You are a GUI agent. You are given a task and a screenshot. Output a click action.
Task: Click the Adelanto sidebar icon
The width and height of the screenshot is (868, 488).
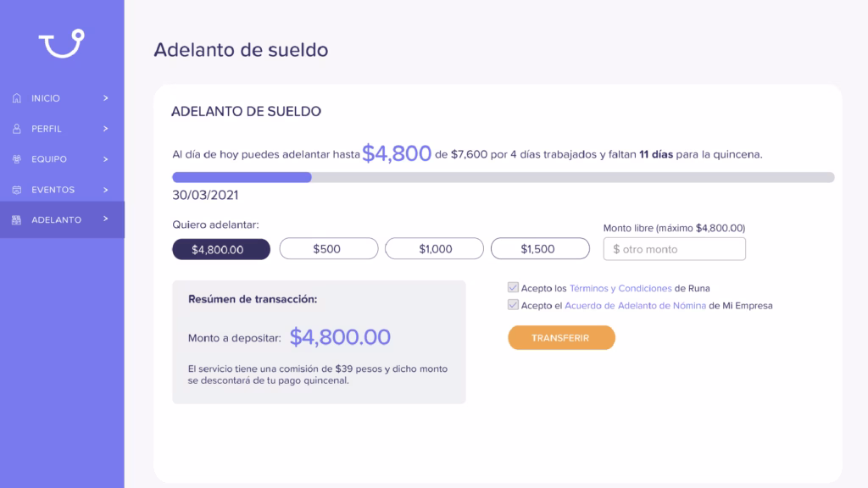tap(17, 219)
